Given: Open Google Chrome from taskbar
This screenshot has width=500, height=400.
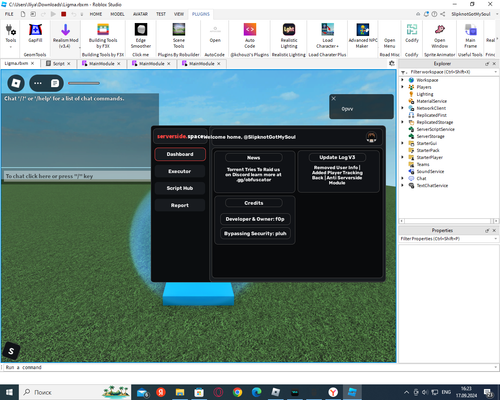Looking at the screenshot, I should click(x=237, y=392).
